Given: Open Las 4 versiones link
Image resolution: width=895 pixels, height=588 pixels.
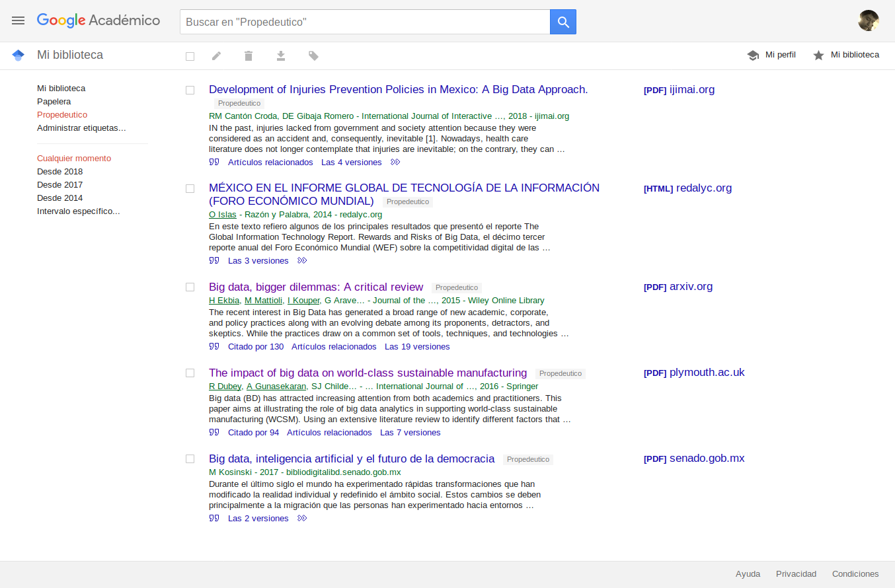Looking at the screenshot, I should pyautogui.click(x=352, y=162).
